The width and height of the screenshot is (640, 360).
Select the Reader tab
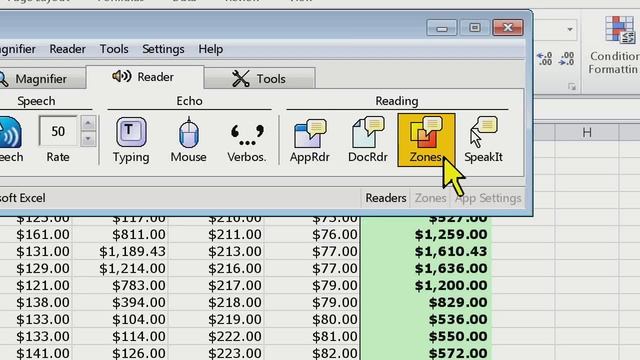point(144,77)
